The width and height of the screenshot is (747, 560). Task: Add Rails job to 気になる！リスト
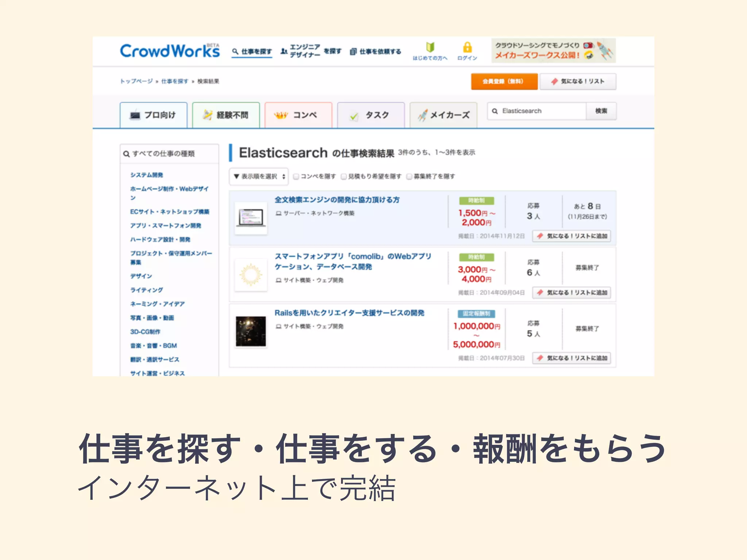[x=572, y=358]
